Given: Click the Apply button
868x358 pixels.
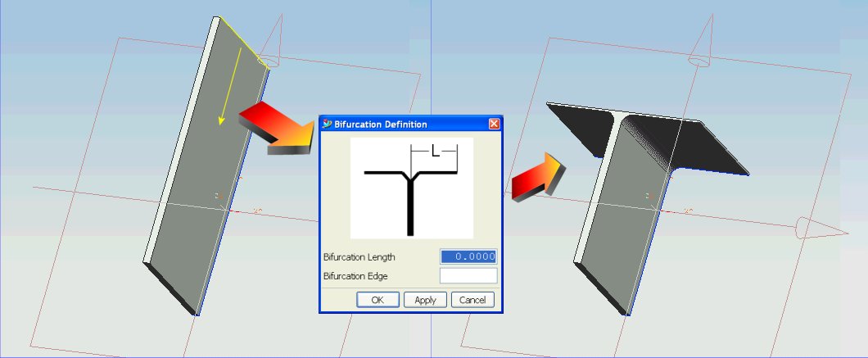Looking at the screenshot, I should (425, 300).
